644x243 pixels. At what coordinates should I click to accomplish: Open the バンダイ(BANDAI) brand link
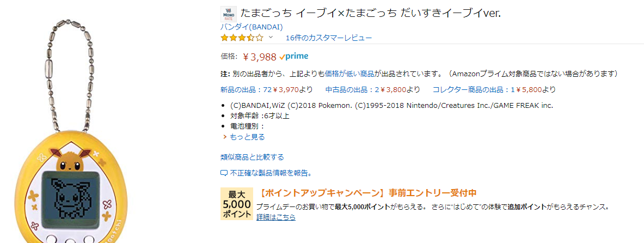tap(251, 27)
